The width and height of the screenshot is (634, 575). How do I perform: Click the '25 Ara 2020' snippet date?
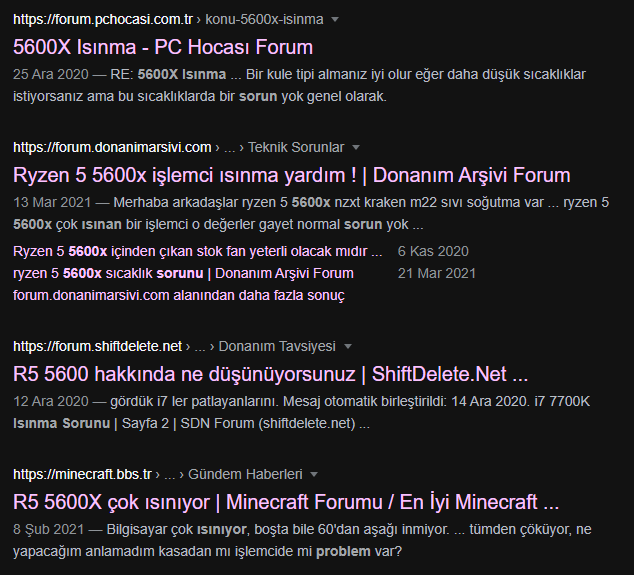point(51,74)
